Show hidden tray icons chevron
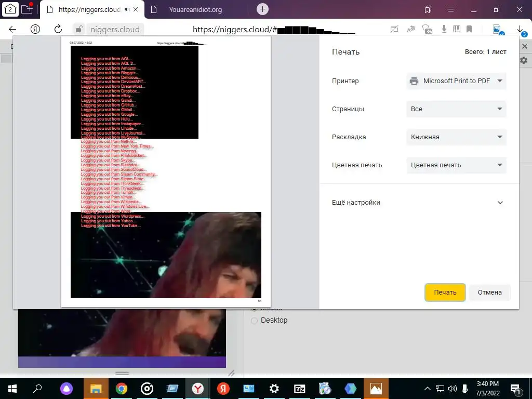This screenshot has width=532, height=399. coord(428,389)
